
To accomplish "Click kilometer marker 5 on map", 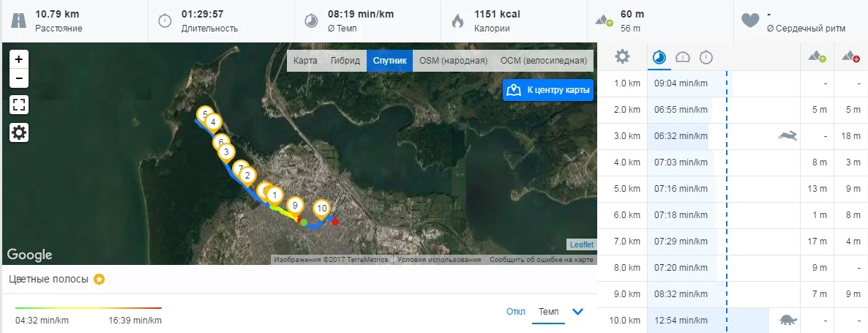I will point(205,115).
